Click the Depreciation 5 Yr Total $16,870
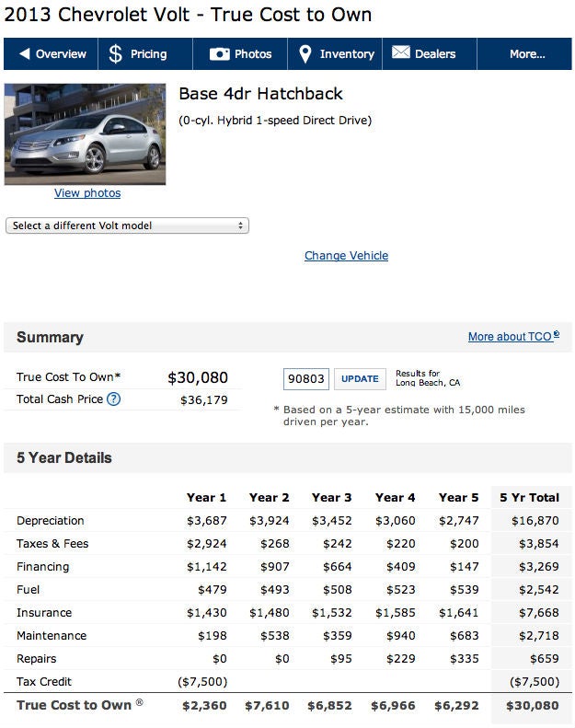 coord(535,521)
